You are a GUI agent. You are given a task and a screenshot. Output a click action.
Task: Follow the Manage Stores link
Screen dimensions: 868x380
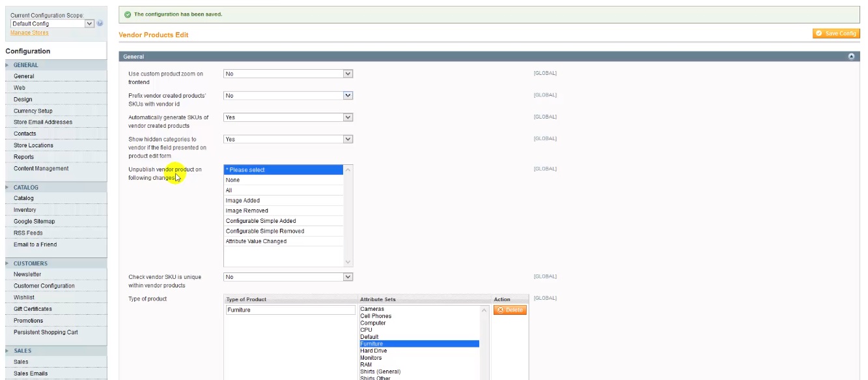(29, 33)
